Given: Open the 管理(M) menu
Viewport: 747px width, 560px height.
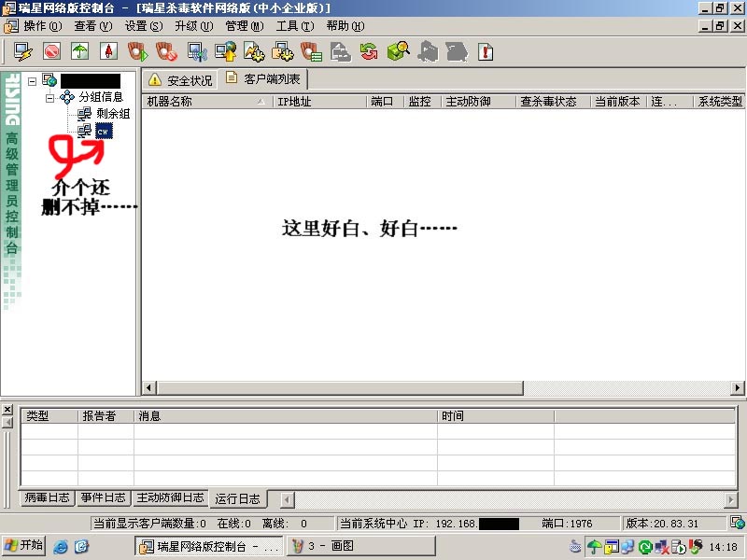Looking at the screenshot, I should pos(245,26).
